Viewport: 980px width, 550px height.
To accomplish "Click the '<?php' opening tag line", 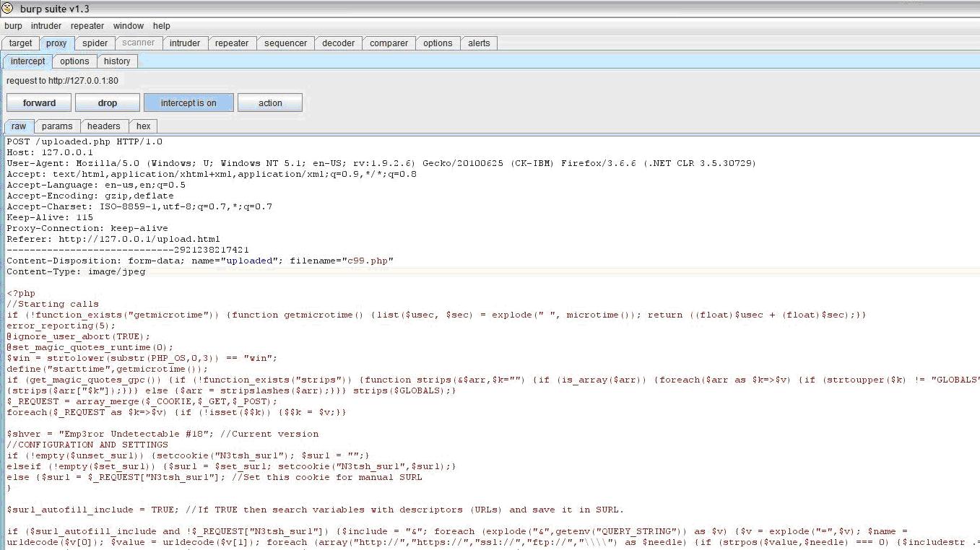I will click(x=21, y=293).
